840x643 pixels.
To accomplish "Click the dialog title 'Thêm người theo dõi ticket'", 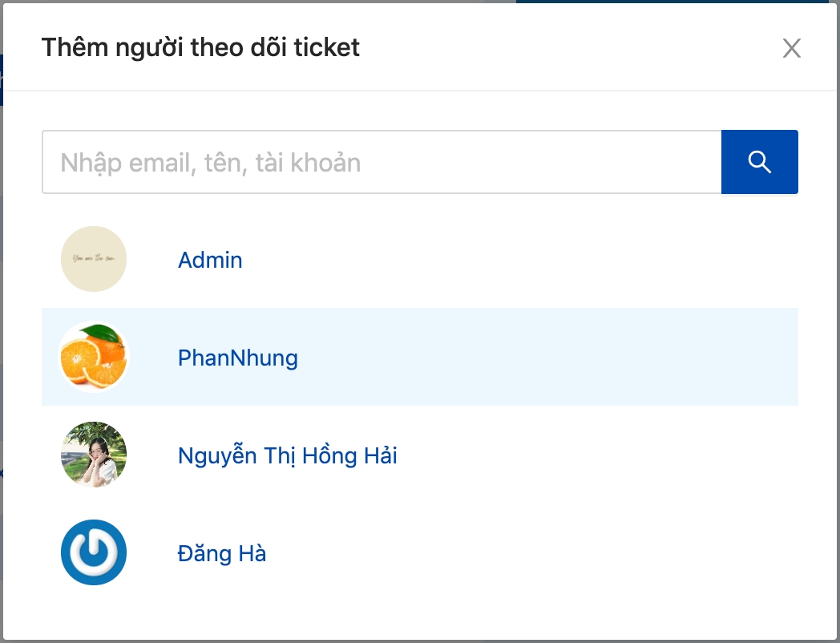I will pos(200,47).
